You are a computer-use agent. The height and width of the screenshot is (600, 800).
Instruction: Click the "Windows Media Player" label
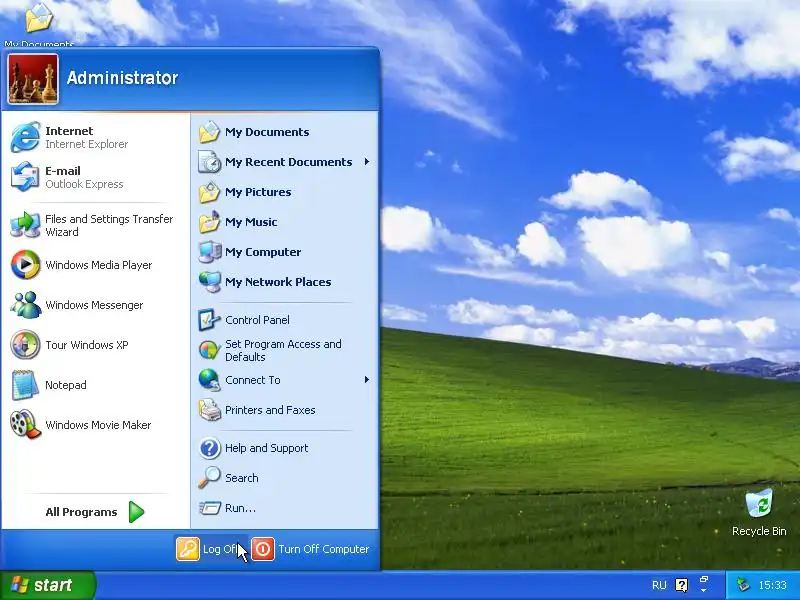click(98, 265)
